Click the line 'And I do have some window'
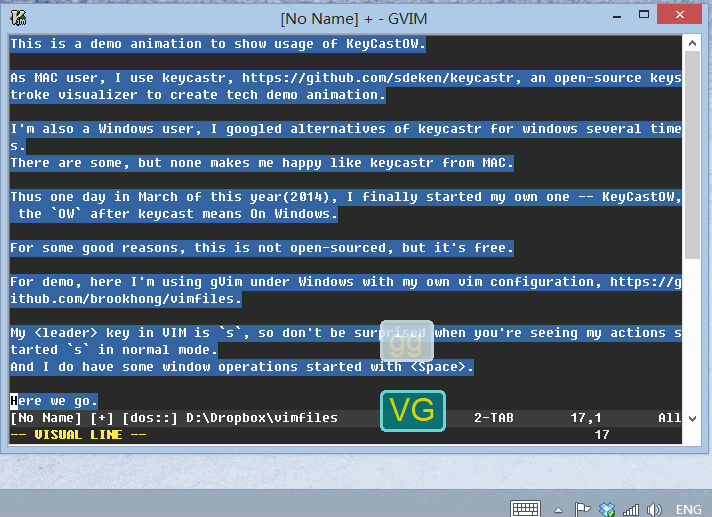The height and width of the screenshot is (517, 712). 242,367
